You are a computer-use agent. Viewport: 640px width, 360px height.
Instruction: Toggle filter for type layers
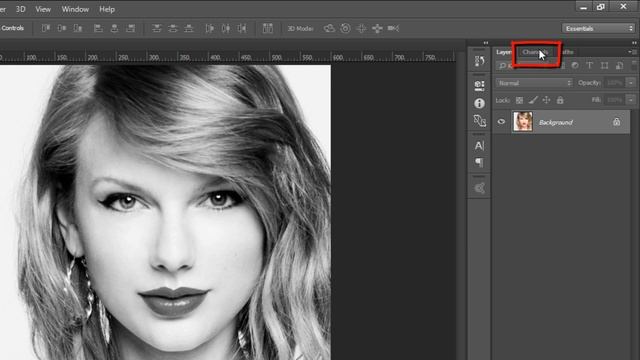tap(590, 65)
